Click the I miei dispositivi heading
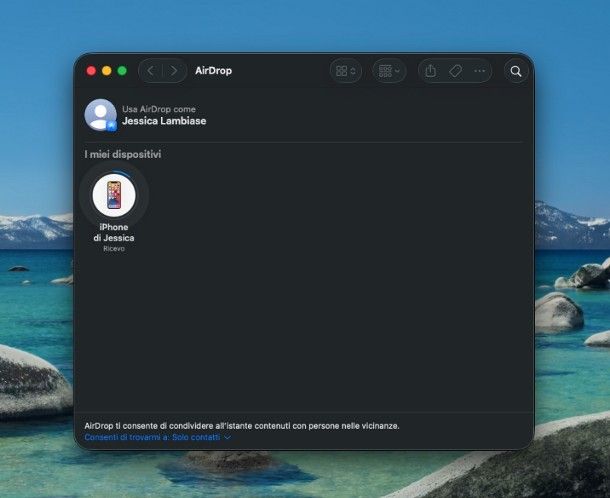 (123, 154)
